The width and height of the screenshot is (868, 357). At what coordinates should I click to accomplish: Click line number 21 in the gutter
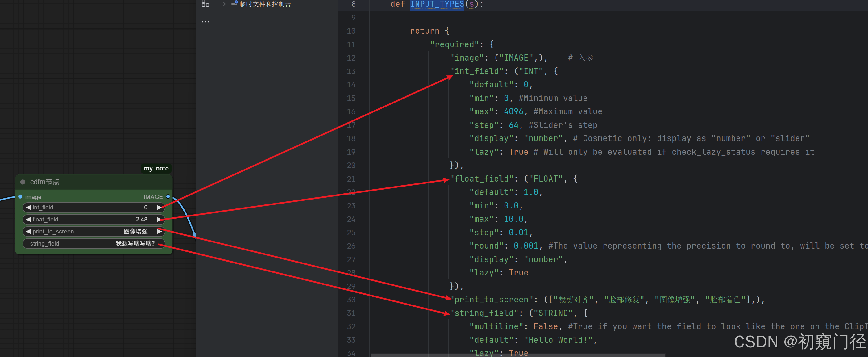point(351,179)
